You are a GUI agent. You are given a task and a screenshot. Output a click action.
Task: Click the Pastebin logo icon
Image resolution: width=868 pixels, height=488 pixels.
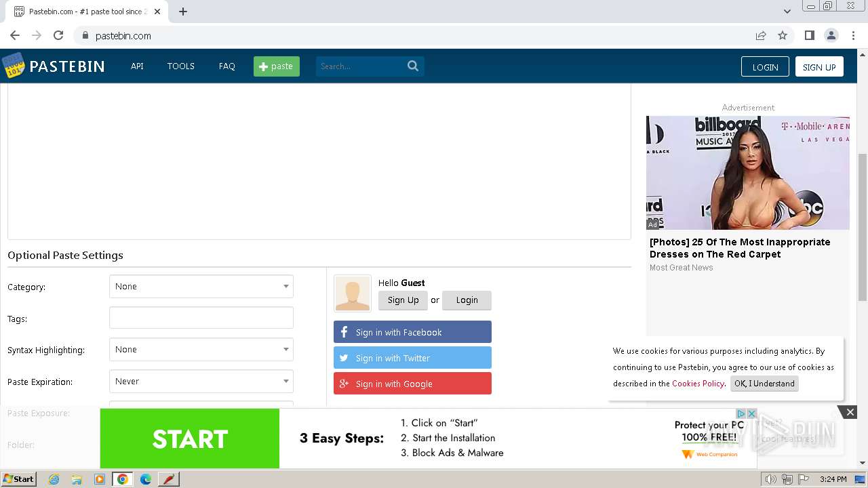(x=13, y=66)
